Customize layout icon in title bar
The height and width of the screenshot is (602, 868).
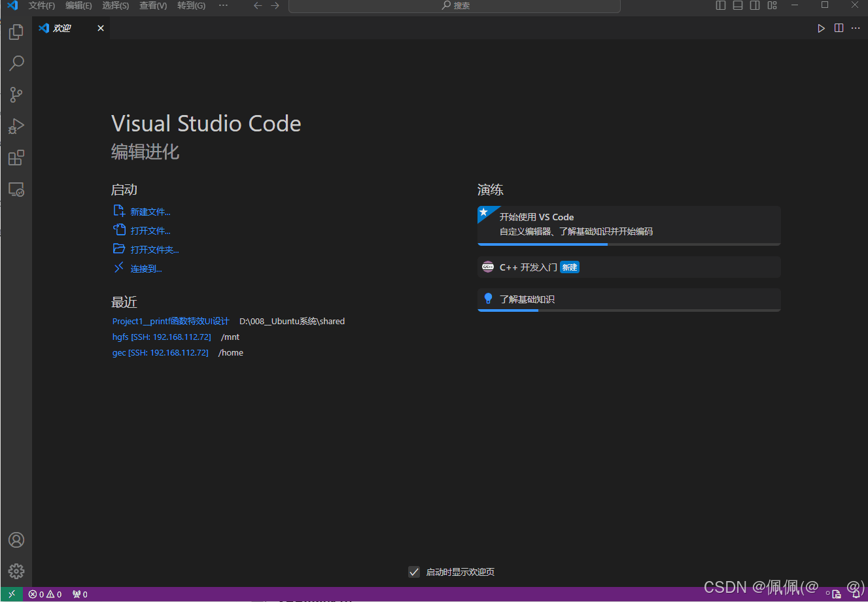(772, 5)
